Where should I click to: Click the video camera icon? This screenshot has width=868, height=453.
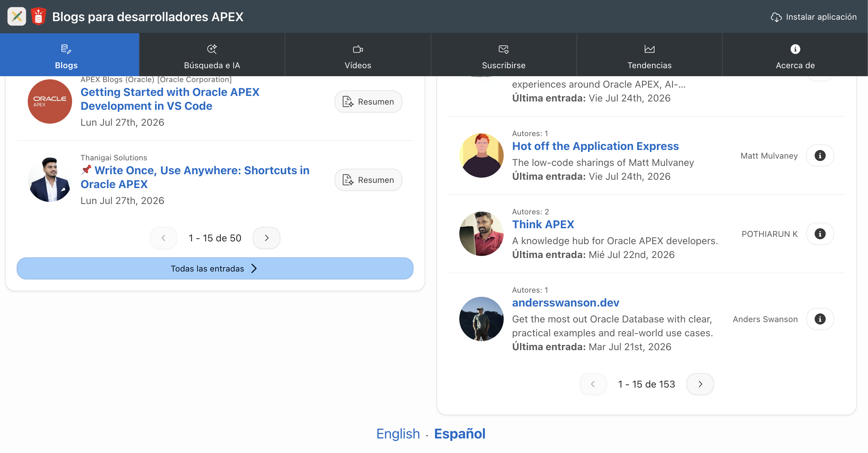click(358, 49)
